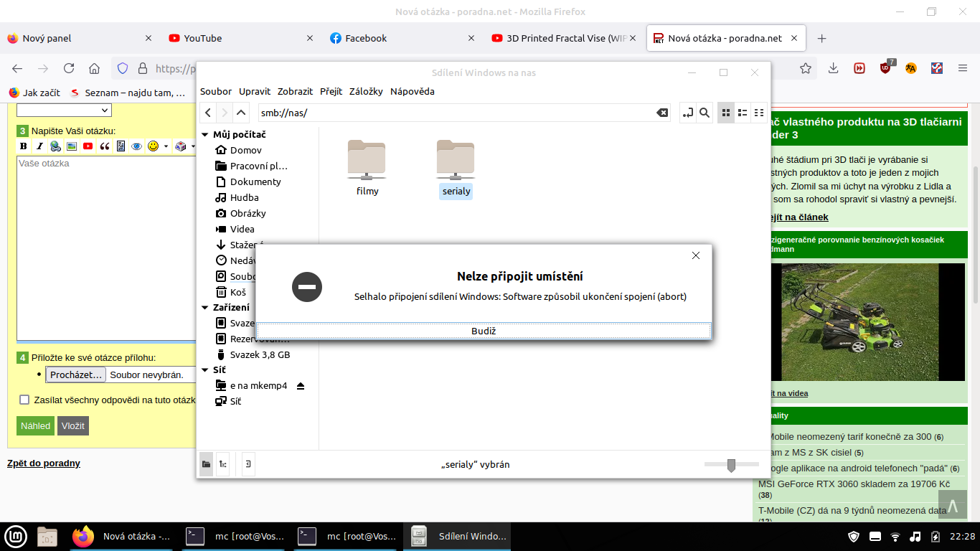
Task: Insert an image using the picture icon
Action: pos(72,146)
